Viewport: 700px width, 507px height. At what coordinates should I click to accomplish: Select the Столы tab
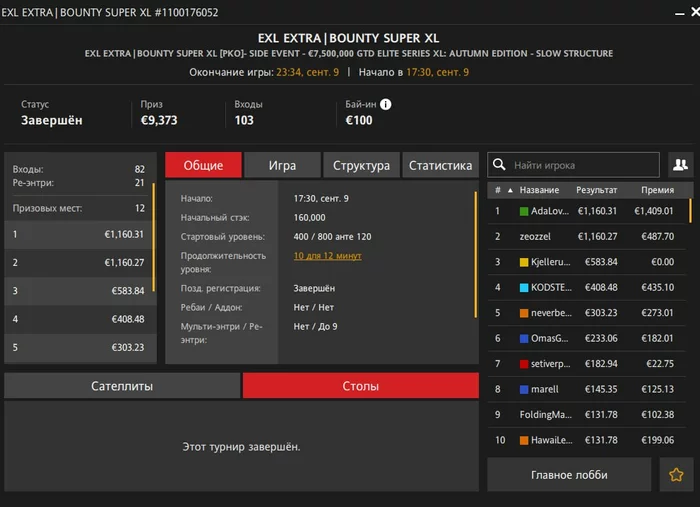[x=361, y=386]
